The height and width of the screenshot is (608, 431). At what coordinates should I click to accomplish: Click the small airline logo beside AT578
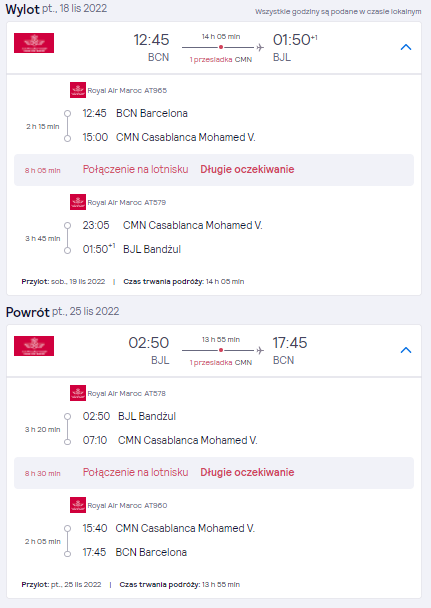tap(78, 393)
